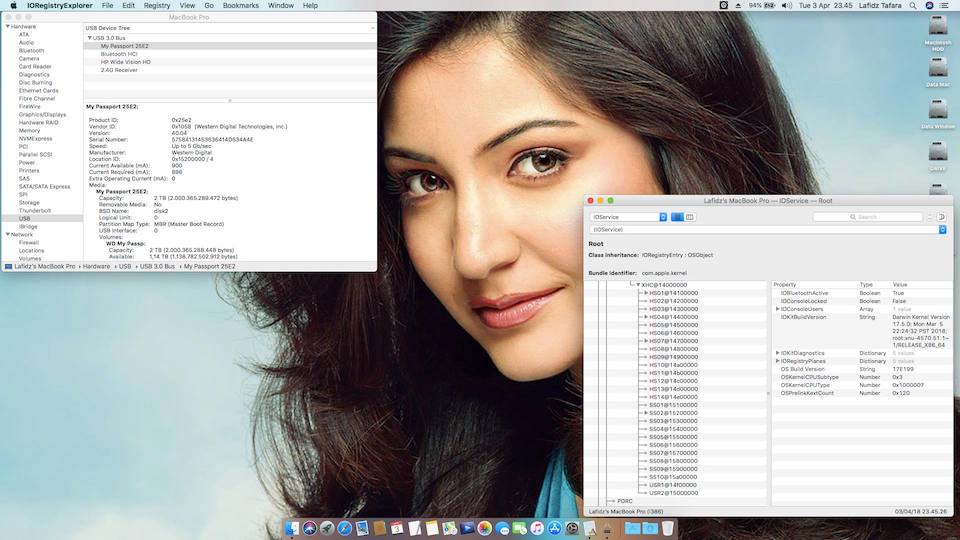
Task: Open the Photos app in the Dock
Action: pos(485,528)
